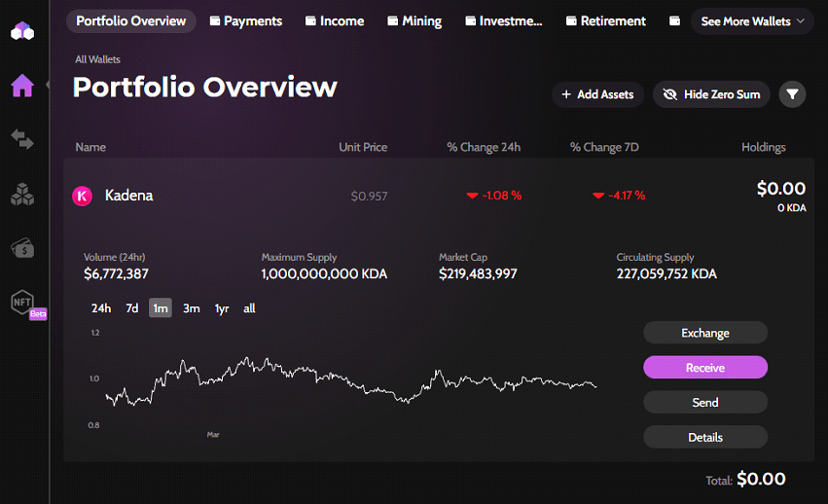The height and width of the screenshot is (504, 828).
Task: Click the wallet icon of Income tab
Action: click(310, 21)
